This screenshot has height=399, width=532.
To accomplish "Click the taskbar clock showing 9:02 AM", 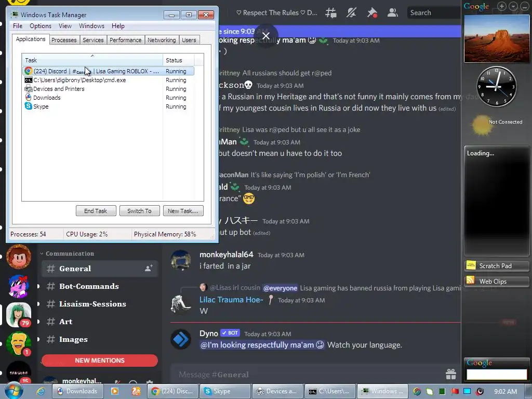I will coord(506,391).
